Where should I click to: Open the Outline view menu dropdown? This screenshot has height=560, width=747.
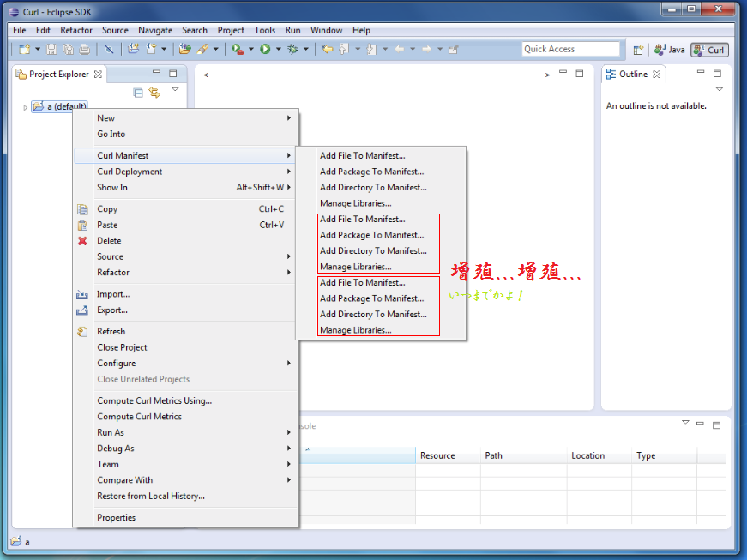[x=719, y=89]
